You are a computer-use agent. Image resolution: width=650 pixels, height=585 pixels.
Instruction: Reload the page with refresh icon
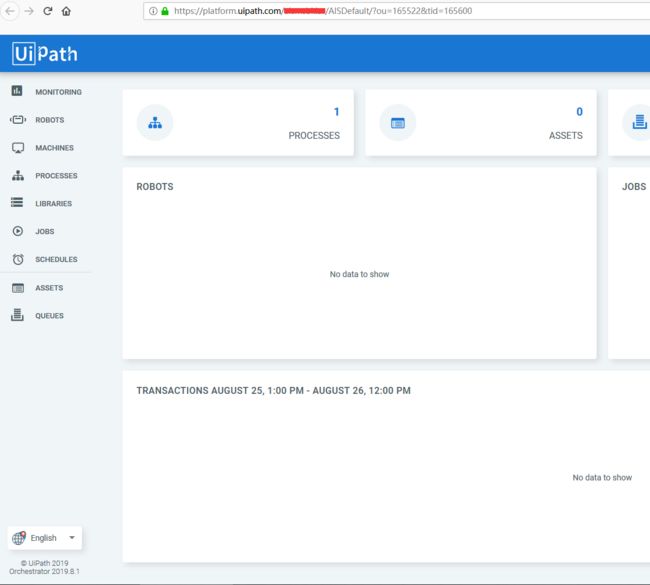48,11
